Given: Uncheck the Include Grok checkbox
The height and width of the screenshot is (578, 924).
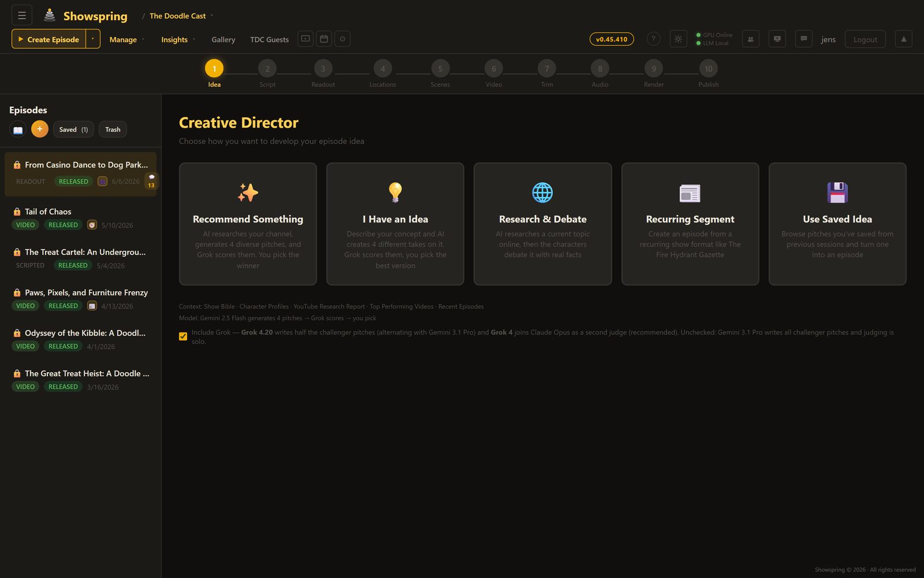Looking at the screenshot, I should coord(183,336).
